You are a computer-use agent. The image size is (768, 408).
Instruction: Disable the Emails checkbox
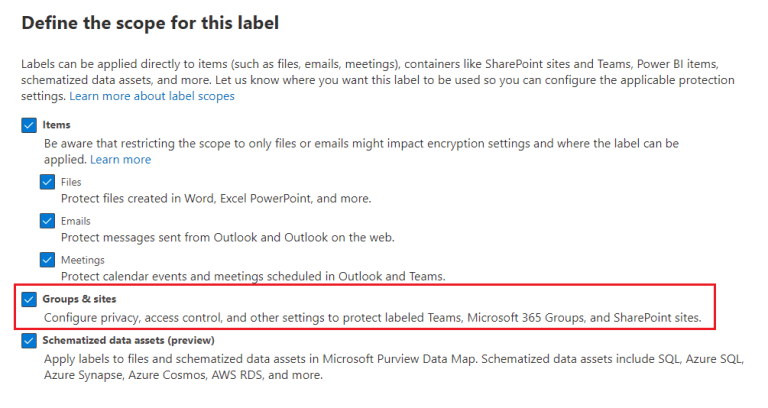tap(47, 220)
